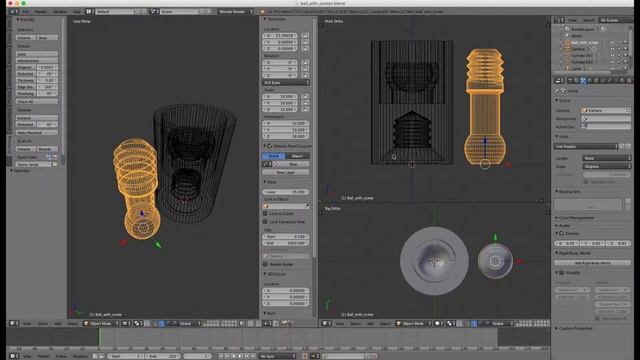Open the XYZ Euler rotation mode dropdown
The image size is (640, 360).
tap(285, 82)
